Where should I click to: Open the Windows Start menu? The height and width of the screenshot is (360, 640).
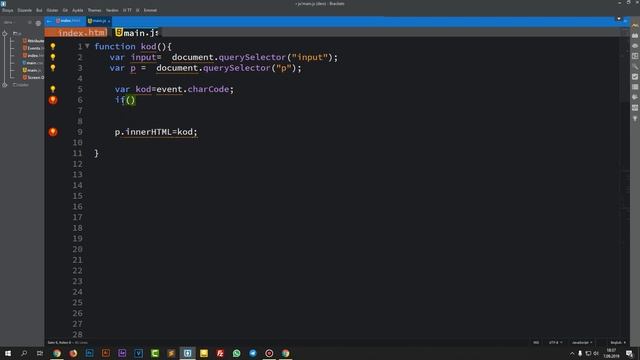(8, 353)
